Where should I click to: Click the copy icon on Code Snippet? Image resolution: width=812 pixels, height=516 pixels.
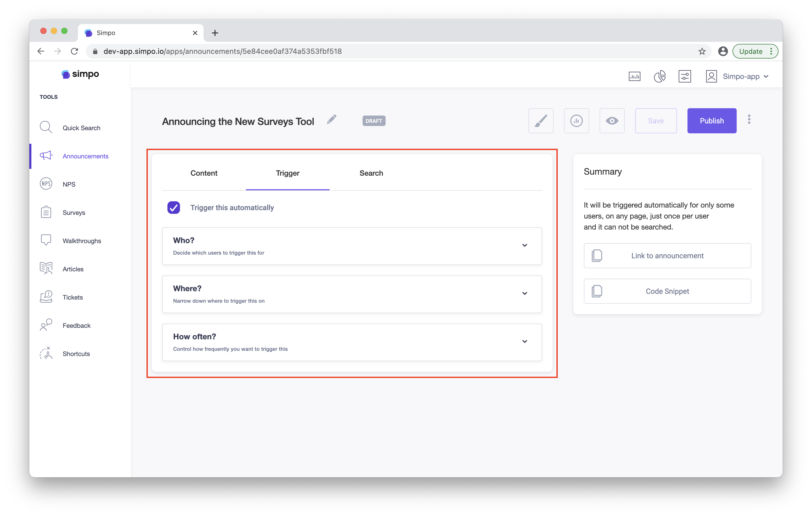596,291
